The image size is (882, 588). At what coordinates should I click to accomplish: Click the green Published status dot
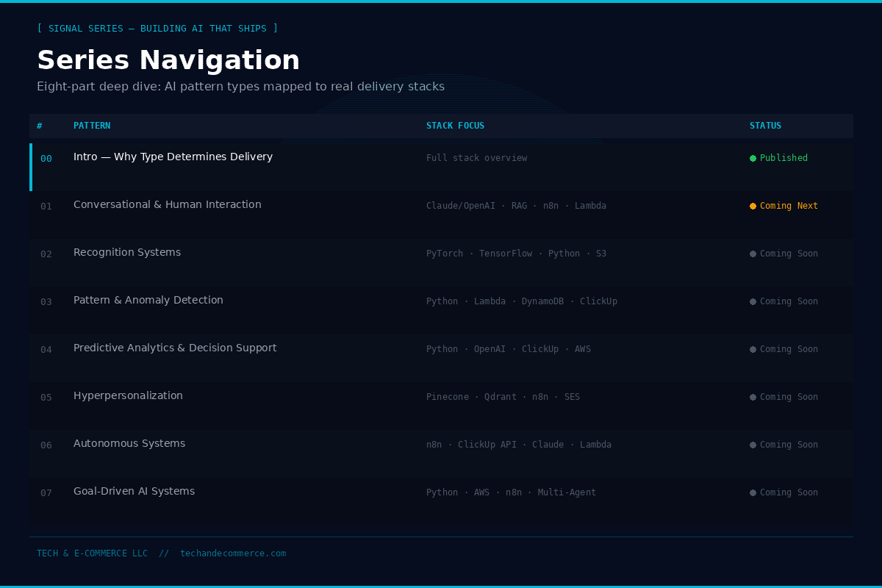pyautogui.click(x=753, y=158)
